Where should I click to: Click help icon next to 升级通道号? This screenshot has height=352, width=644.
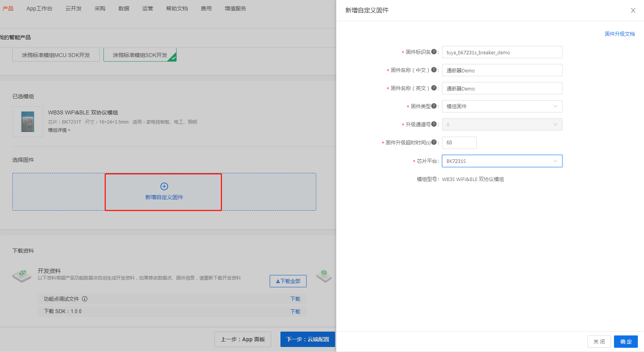(434, 124)
